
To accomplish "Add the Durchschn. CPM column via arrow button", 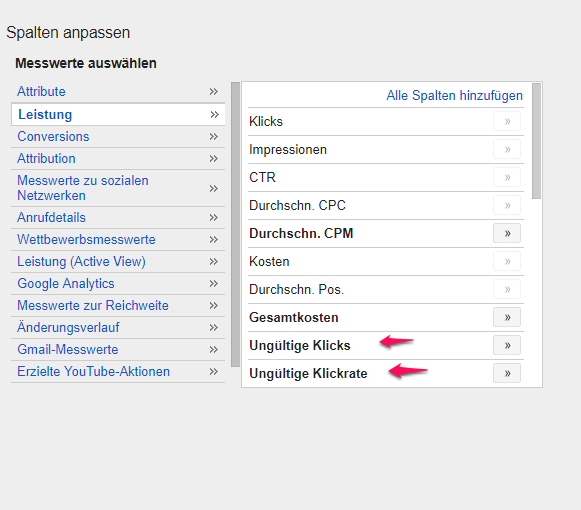I will point(507,233).
